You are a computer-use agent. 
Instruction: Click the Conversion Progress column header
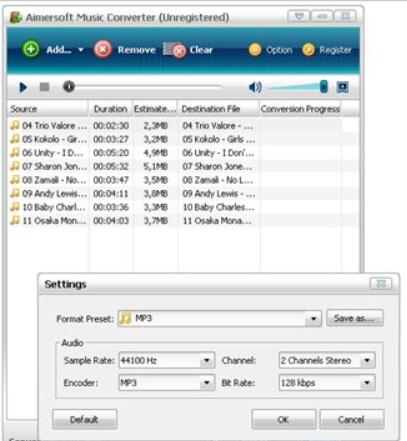click(300, 109)
